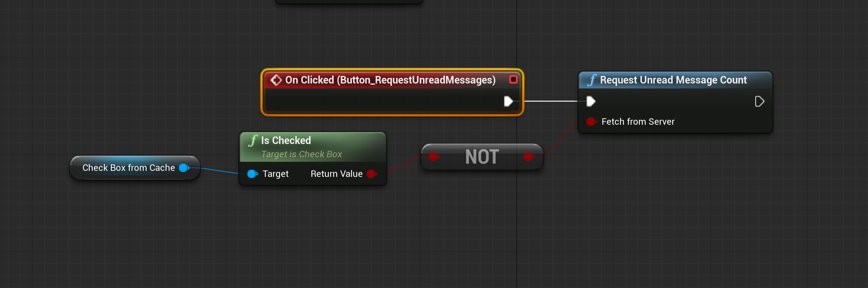The image size is (868, 288).
Task: Click exec output pin of Request Unread Message Count
Action: 759,101
